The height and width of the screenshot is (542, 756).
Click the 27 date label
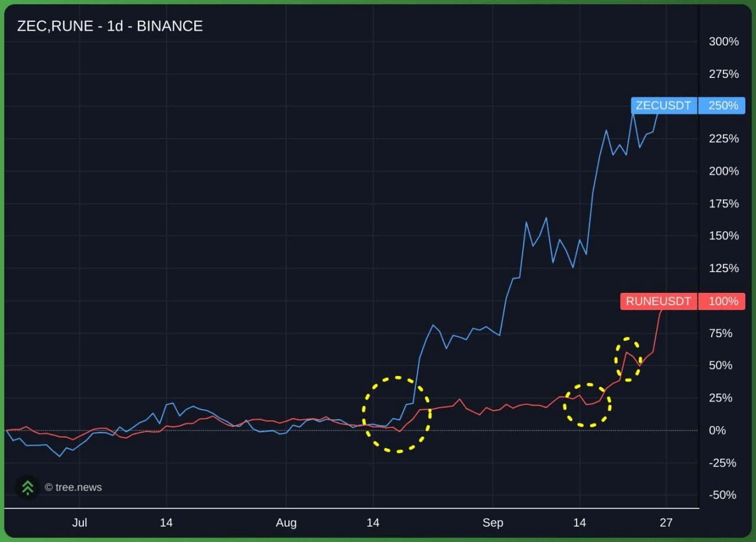pos(666,523)
